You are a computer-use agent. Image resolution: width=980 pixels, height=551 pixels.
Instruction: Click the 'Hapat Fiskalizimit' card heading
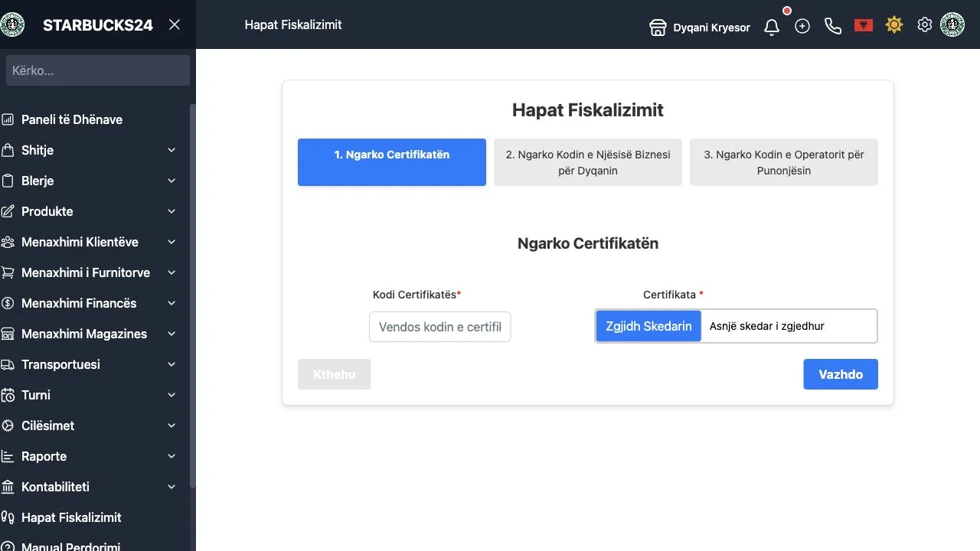(x=588, y=110)
